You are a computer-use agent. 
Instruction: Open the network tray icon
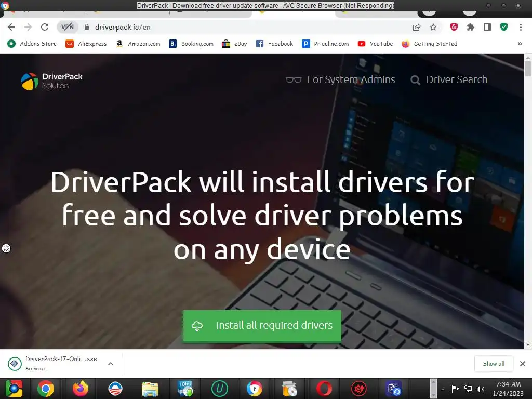(468, 389)
